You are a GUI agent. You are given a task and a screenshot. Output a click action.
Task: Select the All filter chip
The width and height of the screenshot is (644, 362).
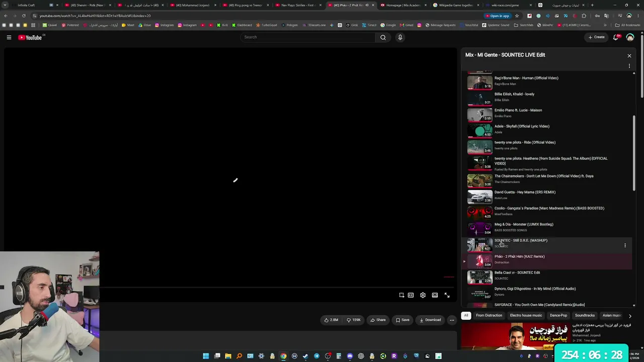(466, 316)
